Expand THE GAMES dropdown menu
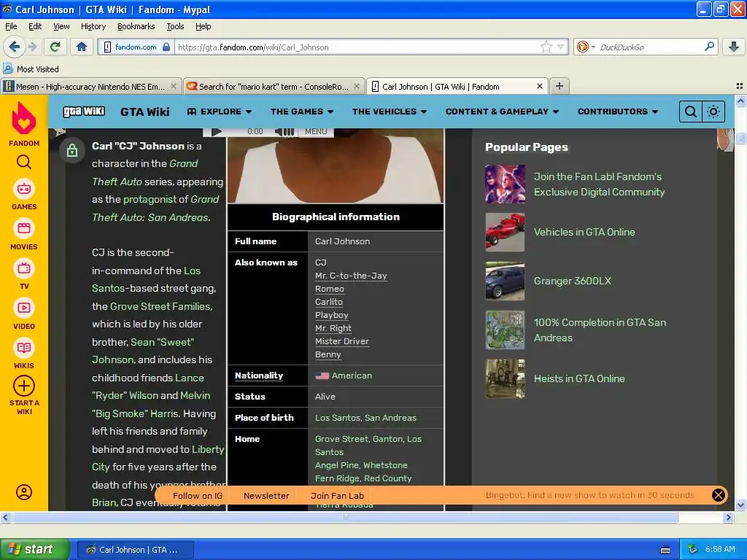The height and width of the screenshot is (560, 747). tap(302, 112)
